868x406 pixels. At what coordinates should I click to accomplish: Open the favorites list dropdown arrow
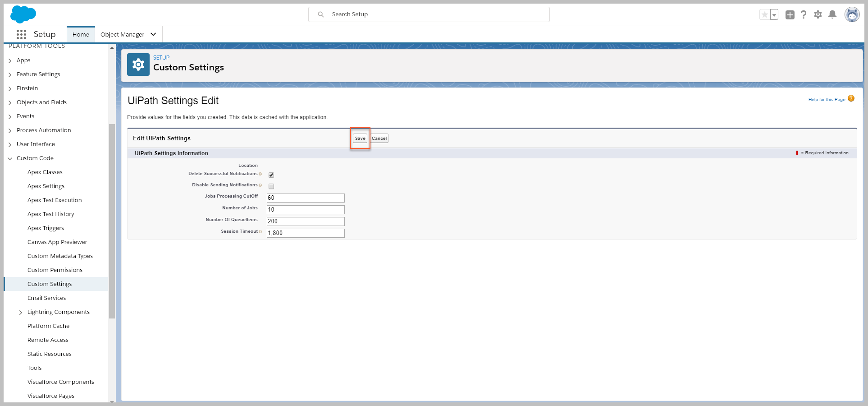[x=774, y=15]
